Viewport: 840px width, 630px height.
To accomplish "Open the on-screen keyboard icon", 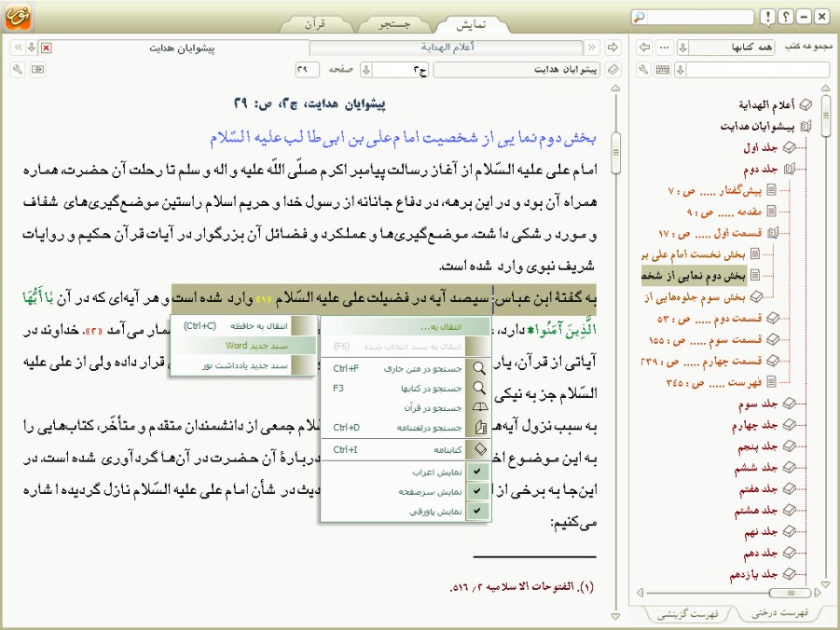I will pyautogui.click(x=663, y=70).
